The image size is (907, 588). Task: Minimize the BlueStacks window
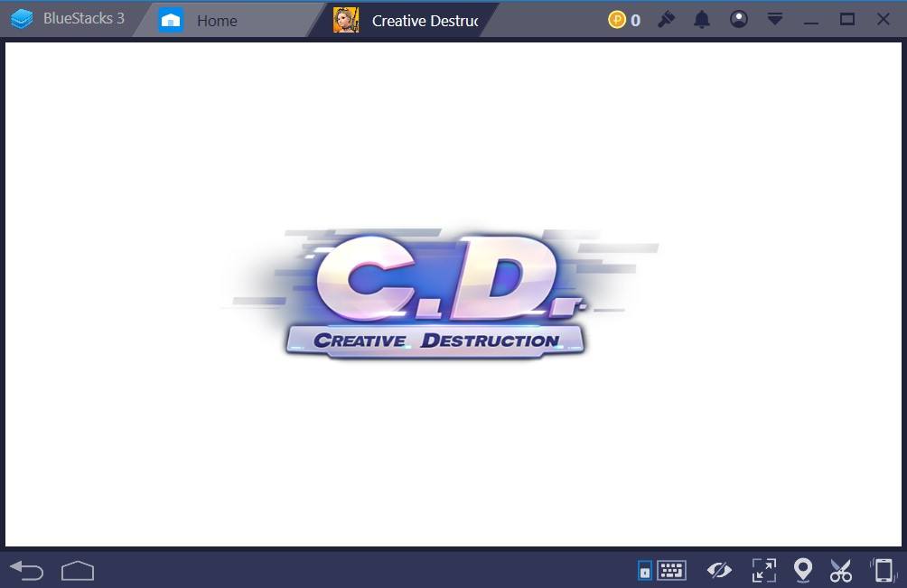click(x=811, y=22)
